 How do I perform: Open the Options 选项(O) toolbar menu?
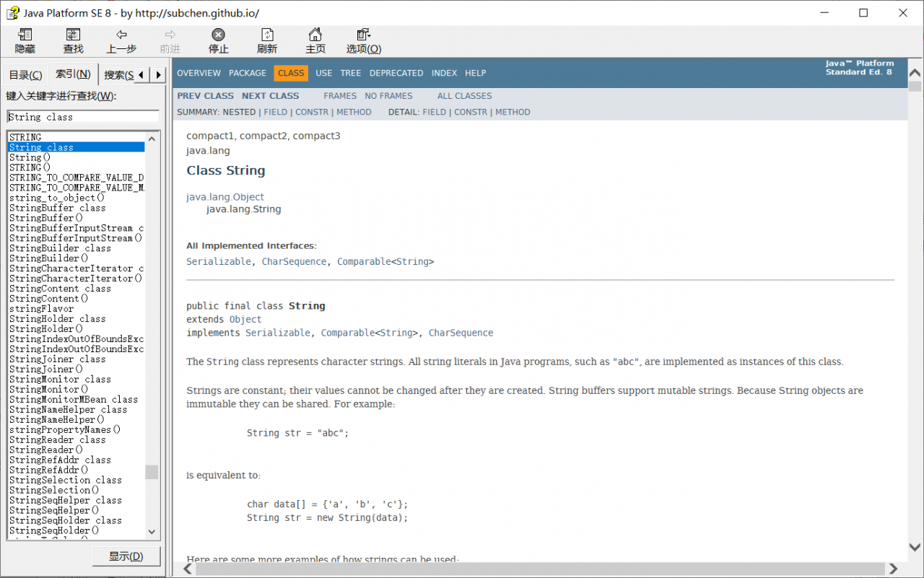pos(364,41)
